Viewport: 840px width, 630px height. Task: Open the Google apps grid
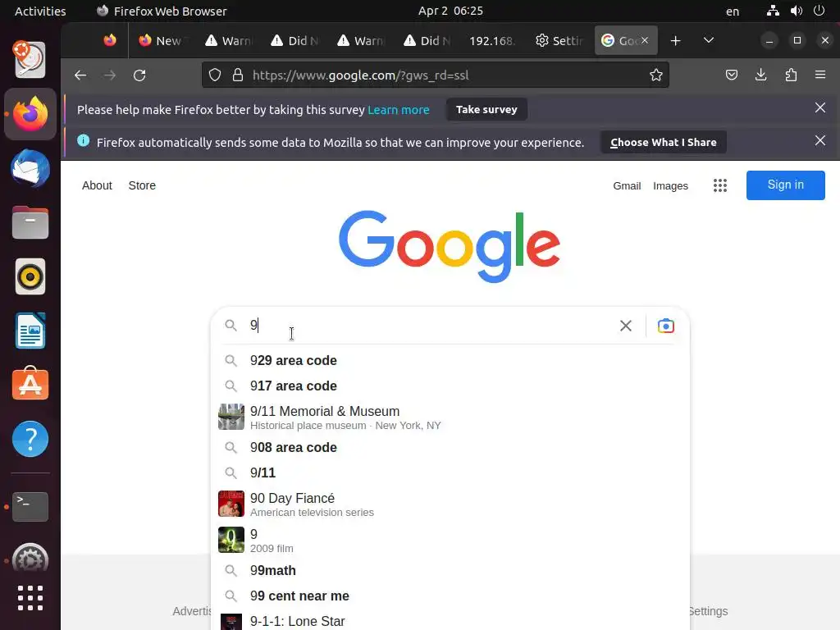(x=720, y=185)
